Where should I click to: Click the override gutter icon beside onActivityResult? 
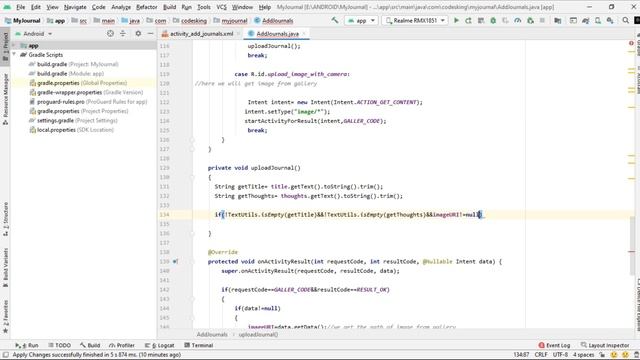click(x=175, y=261)
